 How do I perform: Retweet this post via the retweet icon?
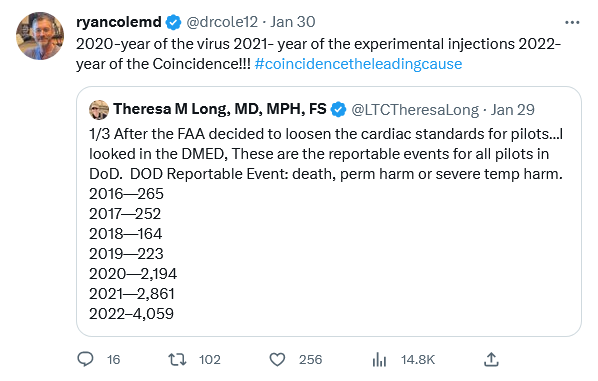pos(177,359)
